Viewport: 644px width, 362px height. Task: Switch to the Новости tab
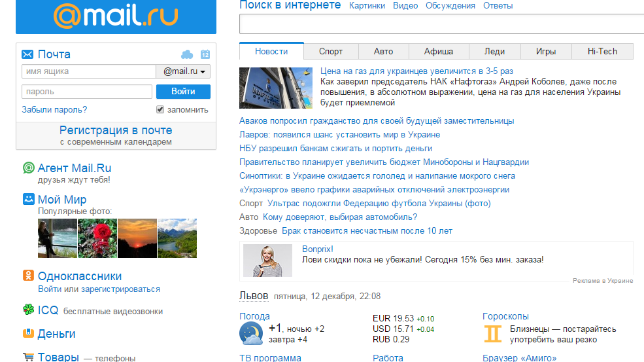[x=271, y=52]
